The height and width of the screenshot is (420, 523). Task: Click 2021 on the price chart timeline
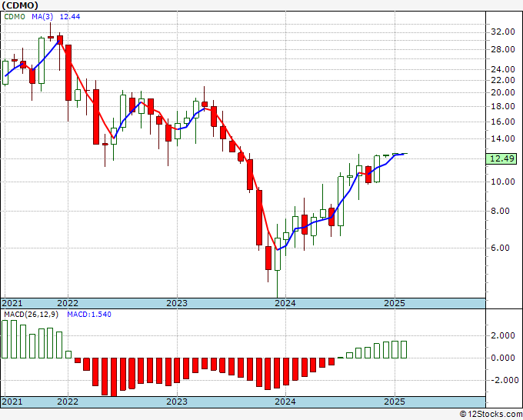12,303
